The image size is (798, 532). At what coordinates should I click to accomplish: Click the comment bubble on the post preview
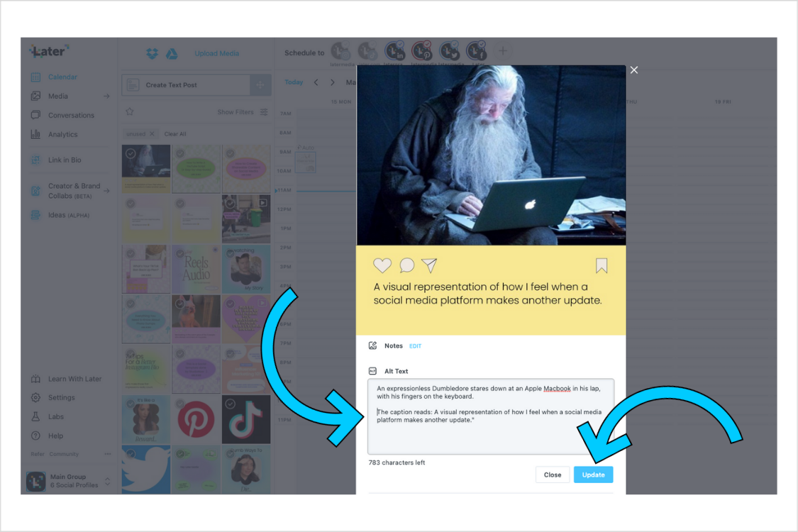[406, 265]
